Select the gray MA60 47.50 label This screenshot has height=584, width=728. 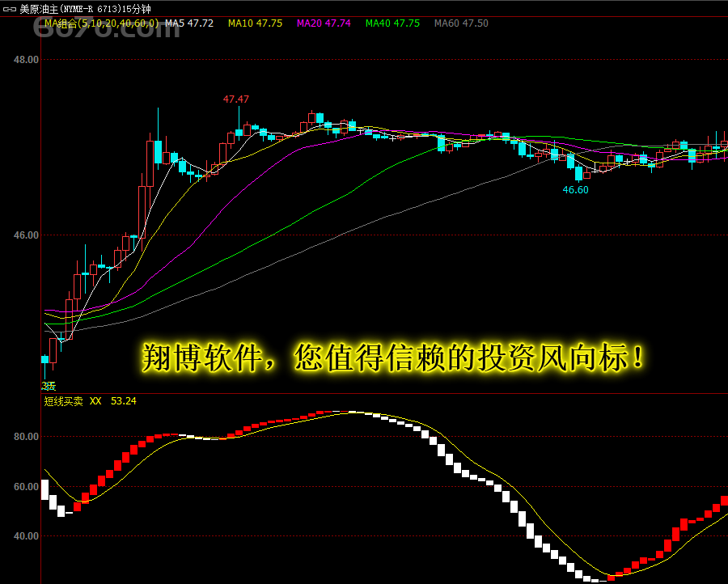[461, 23]
